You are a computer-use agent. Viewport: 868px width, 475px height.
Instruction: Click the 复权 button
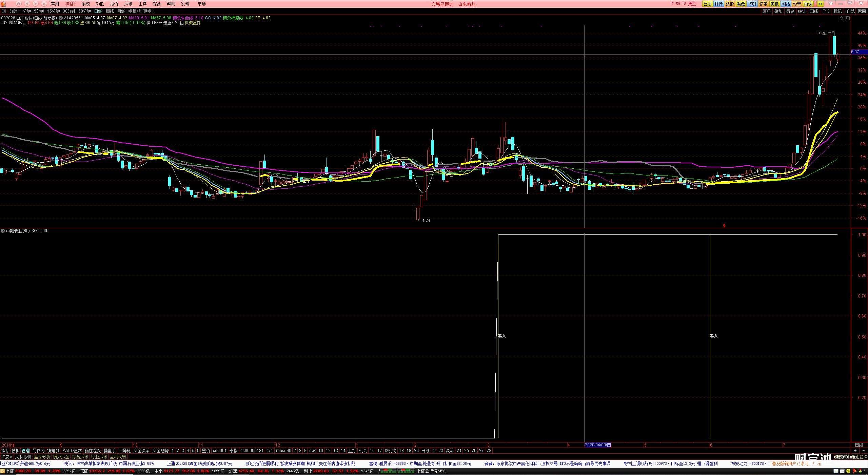(x=767, y=11)
